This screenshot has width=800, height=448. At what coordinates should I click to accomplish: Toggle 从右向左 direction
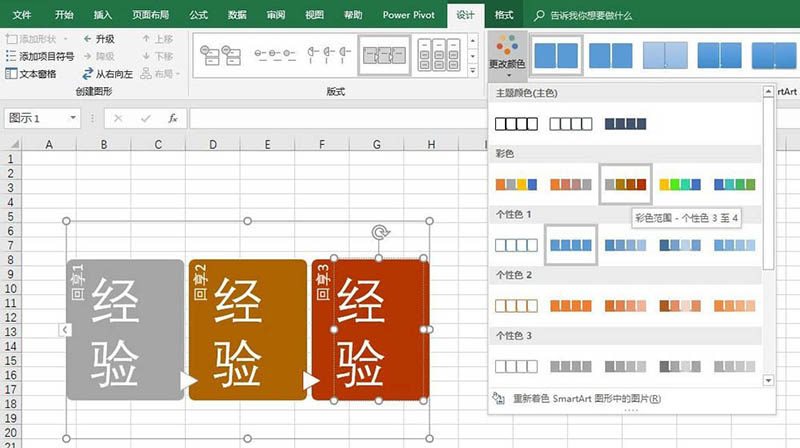[x=108, y=73]
